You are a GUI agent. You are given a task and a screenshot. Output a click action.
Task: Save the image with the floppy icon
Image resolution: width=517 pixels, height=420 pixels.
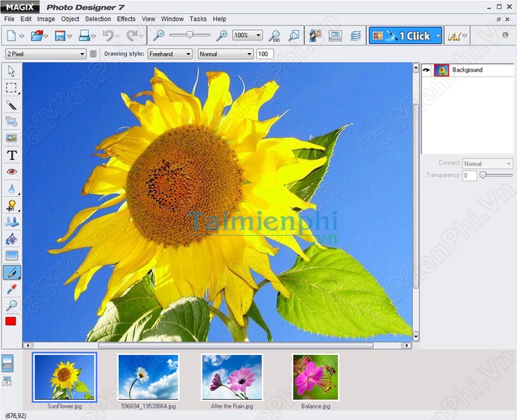pos(60,36)
